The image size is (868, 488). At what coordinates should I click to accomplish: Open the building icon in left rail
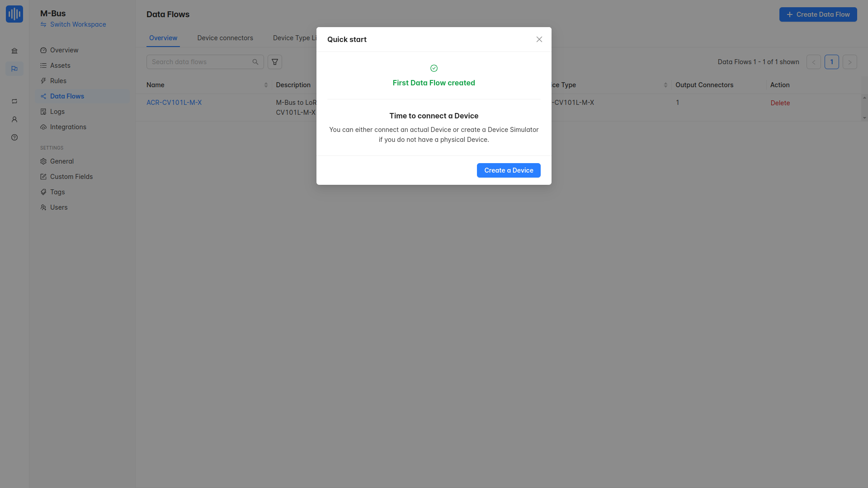click(14, 51)
